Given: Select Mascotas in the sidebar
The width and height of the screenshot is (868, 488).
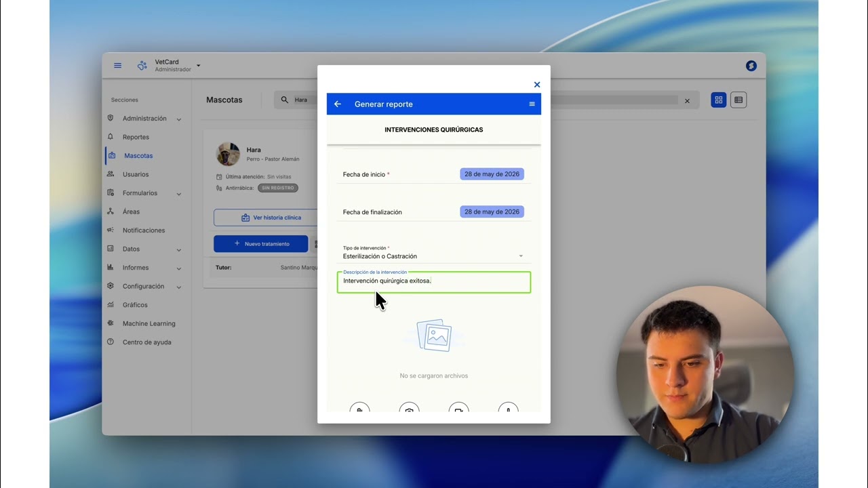Looking at the screenshot, I should (x=138, y=156).
